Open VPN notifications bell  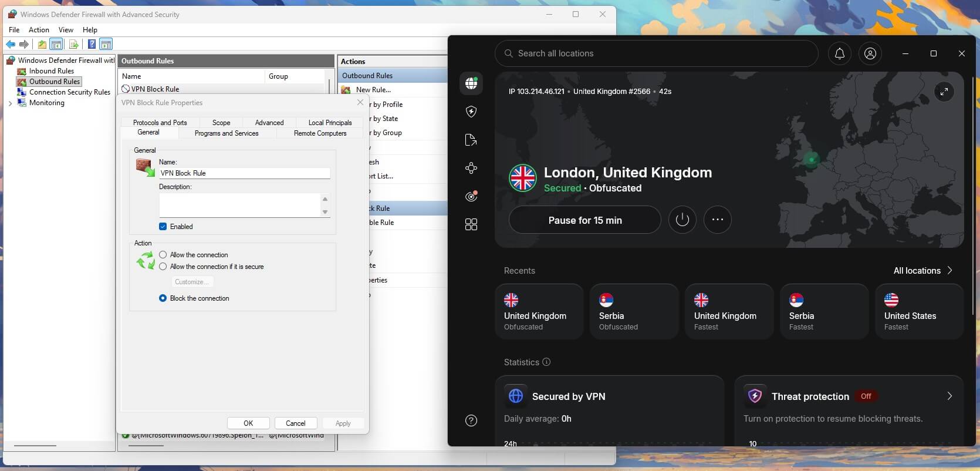(x=840, y=53)
